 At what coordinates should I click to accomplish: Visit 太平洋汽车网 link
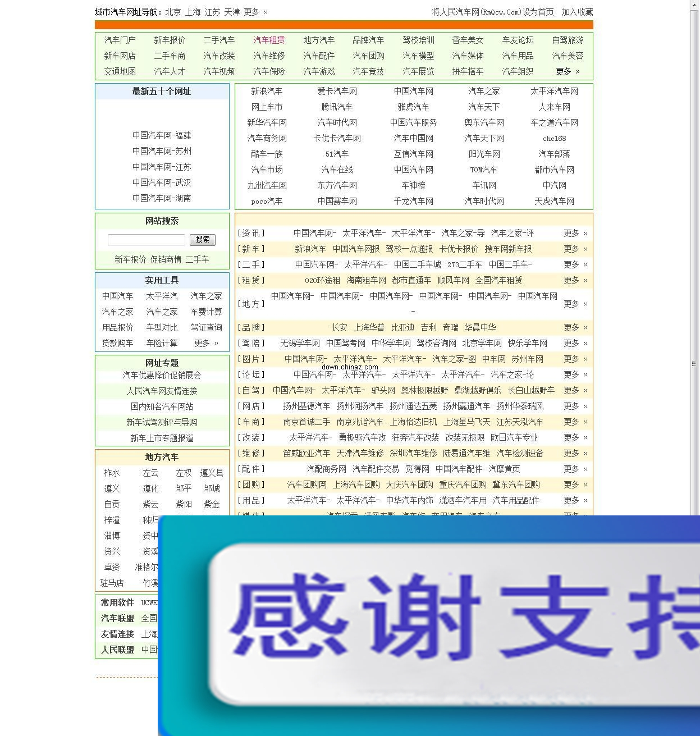point(554,91)
